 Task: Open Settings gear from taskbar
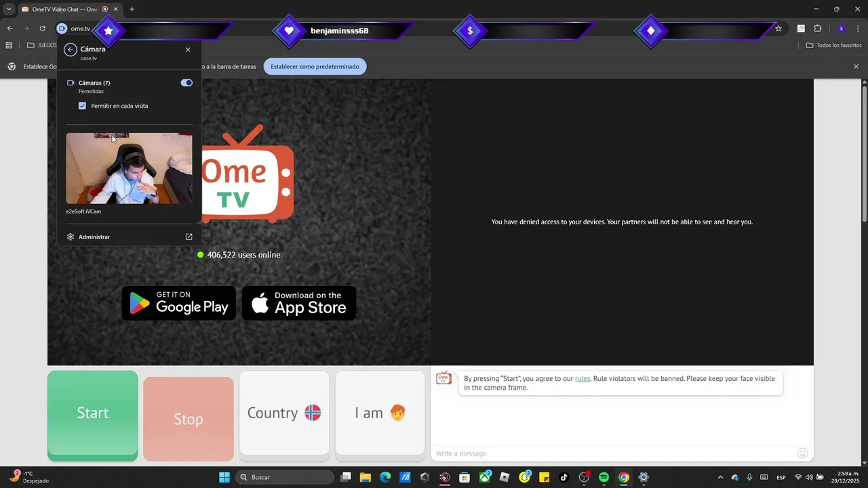point(644,477)
